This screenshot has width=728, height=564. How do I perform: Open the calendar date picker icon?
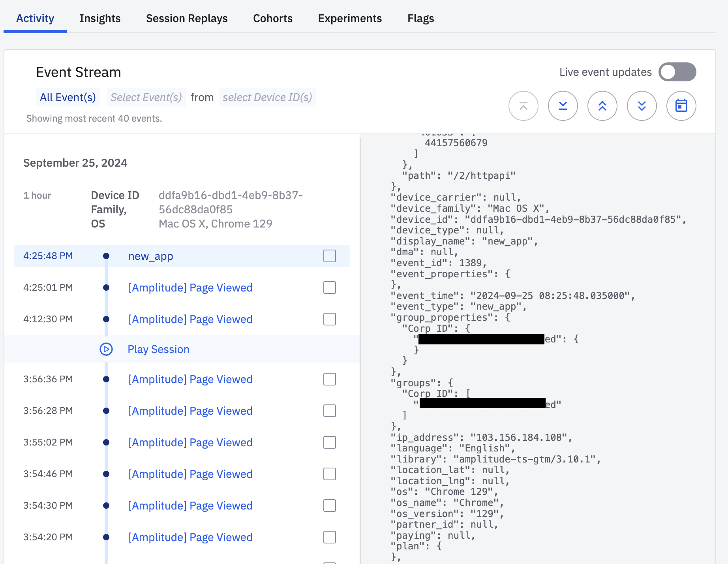(x=681, y=106)
